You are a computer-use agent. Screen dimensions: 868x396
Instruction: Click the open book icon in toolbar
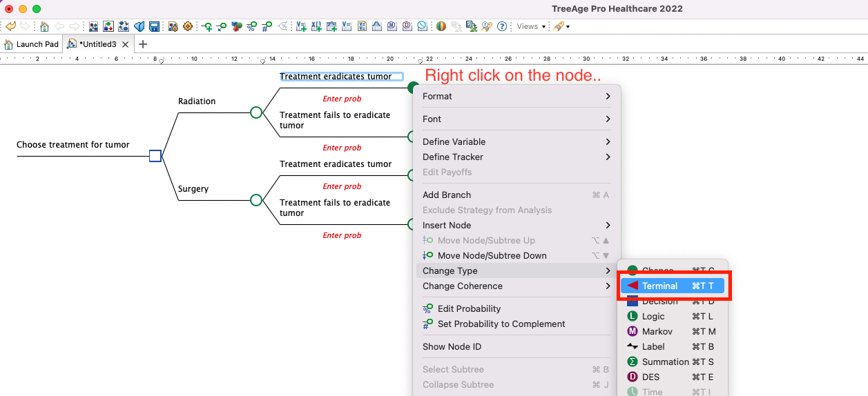[x=139, y=27]
